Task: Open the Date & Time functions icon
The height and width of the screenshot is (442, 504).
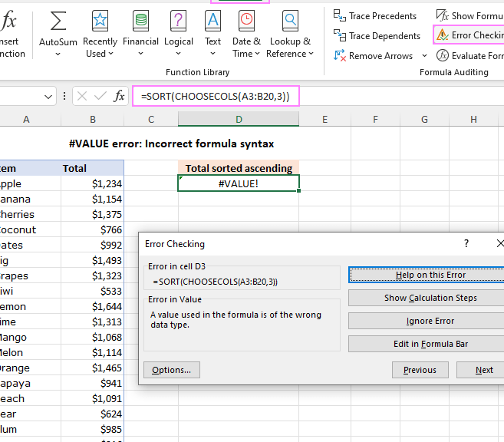Action: 246,21
